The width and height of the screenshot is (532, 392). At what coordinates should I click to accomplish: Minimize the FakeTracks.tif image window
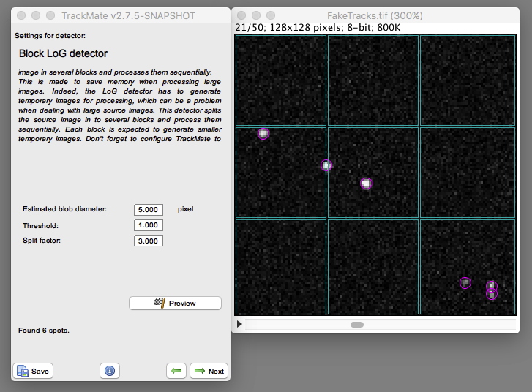click(x=256, y=15)
